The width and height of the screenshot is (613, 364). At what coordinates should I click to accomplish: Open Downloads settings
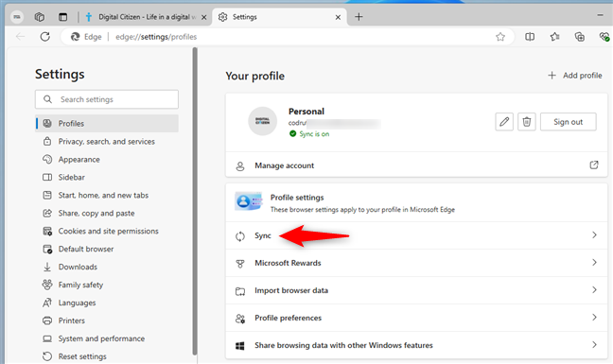click(x=107, y=268)
